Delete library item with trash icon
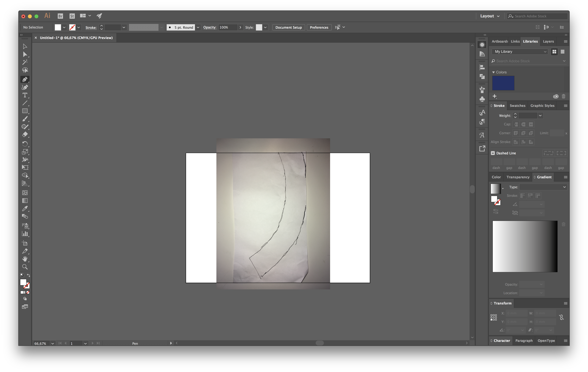588x372 pixels. (563, 96)
